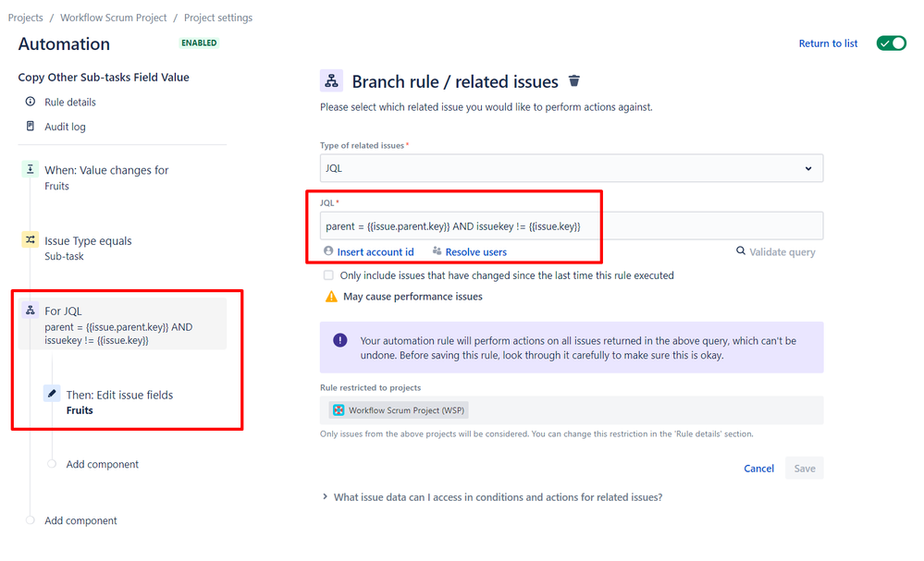Click the Resolve users icon

coord(436,251)
